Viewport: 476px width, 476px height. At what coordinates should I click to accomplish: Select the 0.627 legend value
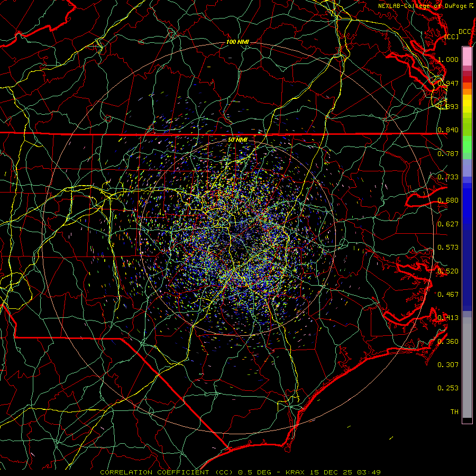(x=448, y=224)
